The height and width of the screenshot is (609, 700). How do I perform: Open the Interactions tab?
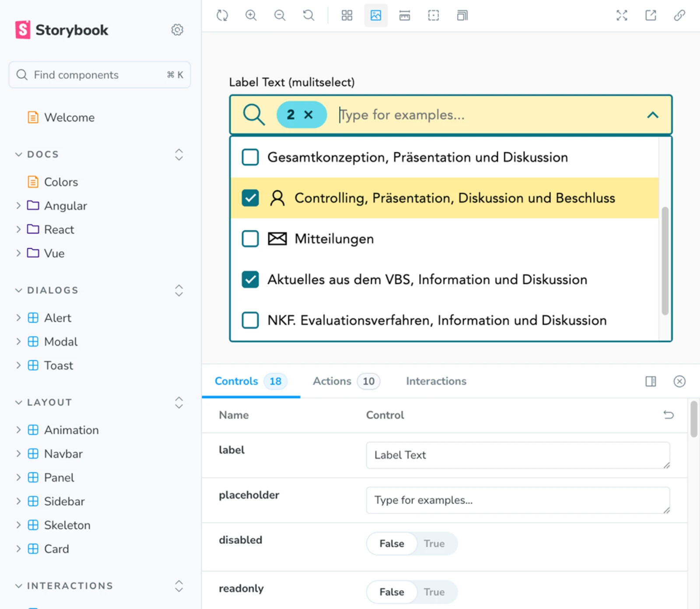click(436, 381)
